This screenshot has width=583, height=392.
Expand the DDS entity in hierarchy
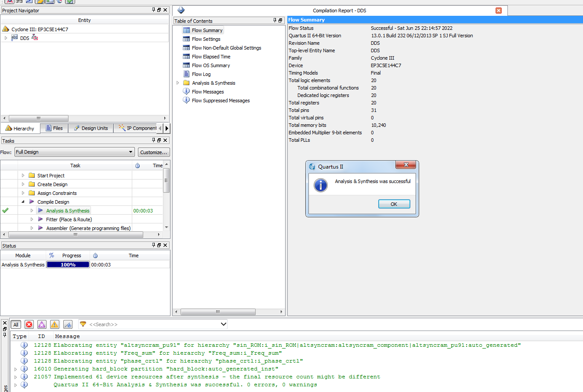pyautogui.click(x=6, y=38)
